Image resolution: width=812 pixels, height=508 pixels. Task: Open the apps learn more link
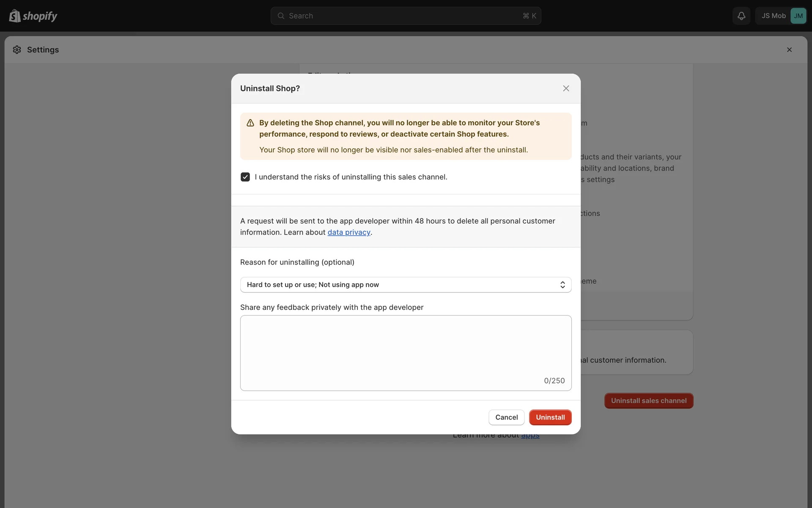point(530,436)
